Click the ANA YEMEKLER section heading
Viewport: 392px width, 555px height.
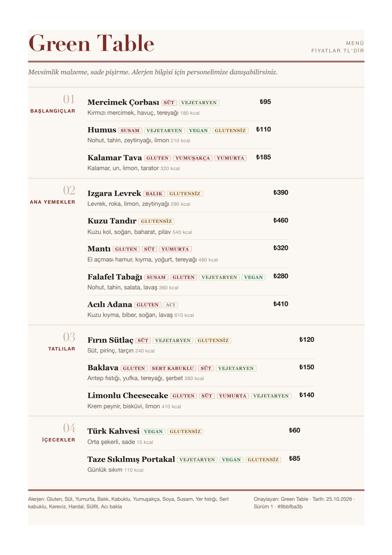pos(52,202)
